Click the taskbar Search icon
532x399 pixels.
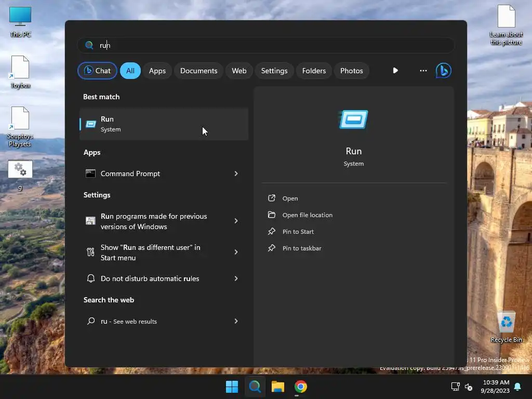[x=255, y=387]
